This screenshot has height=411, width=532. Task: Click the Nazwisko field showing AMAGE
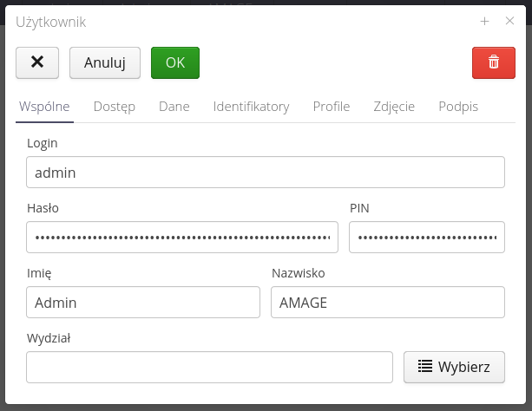[388, 302]
